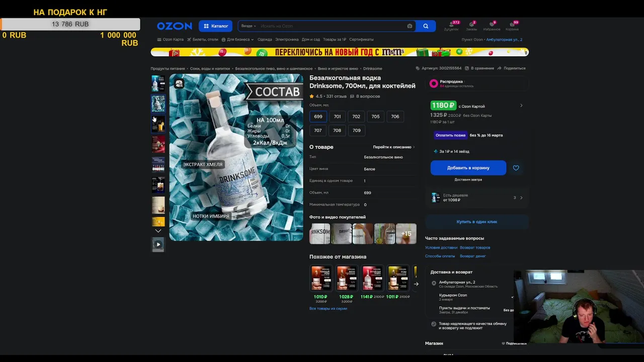Subscribe to store via Подписаться heart
Screen dimensions: 644x362
[514, 343]
